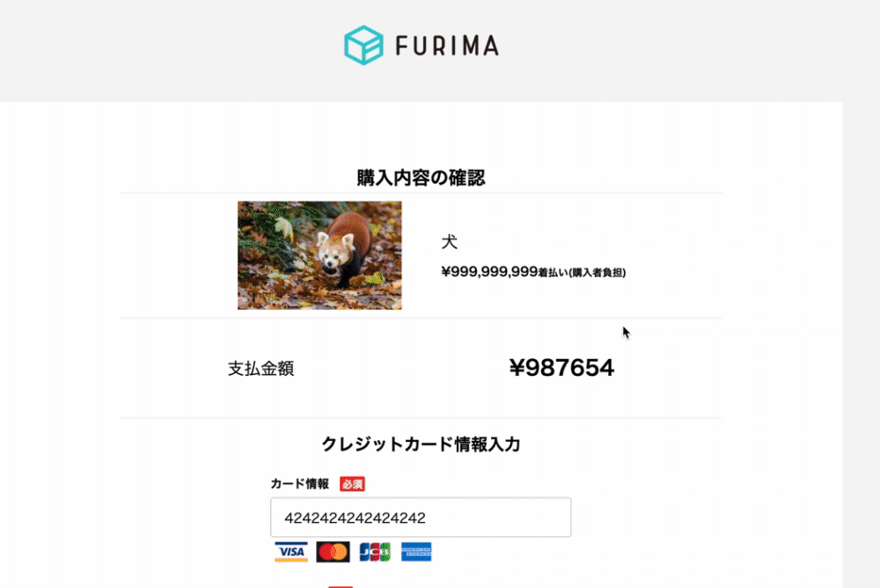Select the JCB card icon

(x=375, y=552)
